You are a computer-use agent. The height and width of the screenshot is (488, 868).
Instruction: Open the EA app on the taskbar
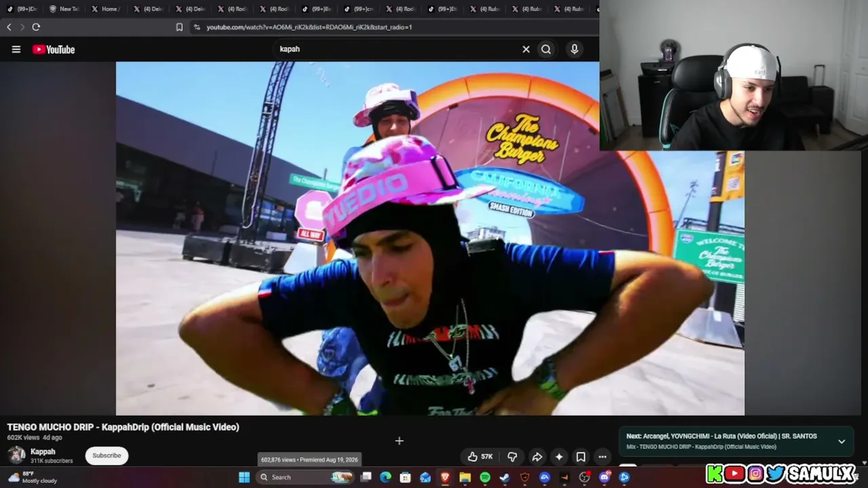click(x=545, y=477)
